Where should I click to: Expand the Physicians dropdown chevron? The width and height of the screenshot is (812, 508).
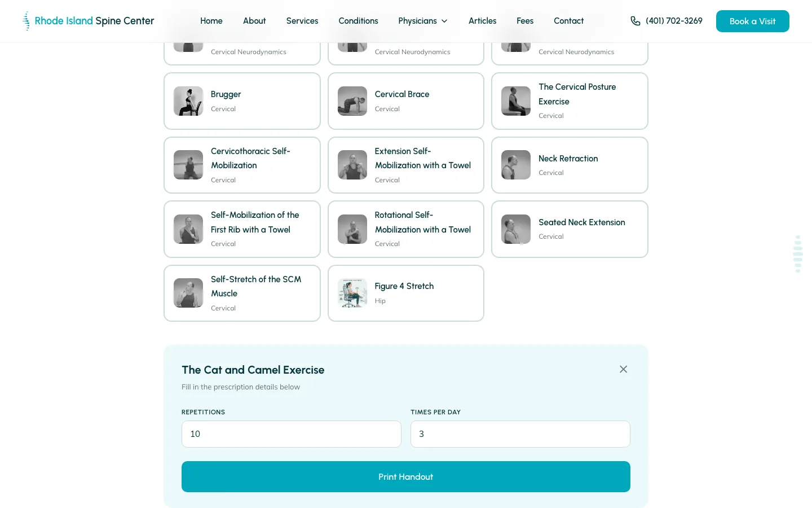pos(444,21)
